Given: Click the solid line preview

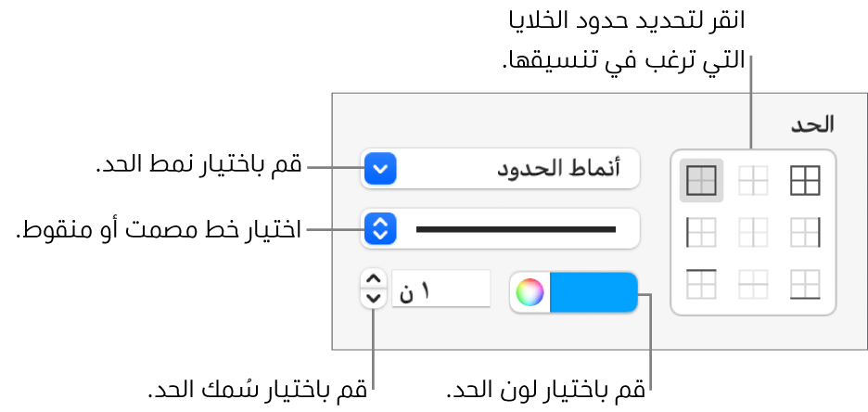Looking at the screenshot, I should click(x=516, y=228).
